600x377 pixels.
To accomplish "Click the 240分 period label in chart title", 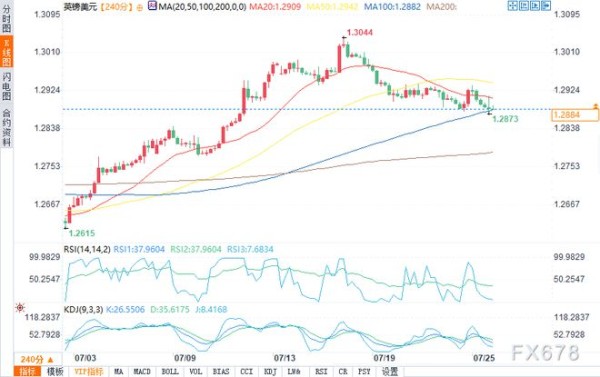I will click(x=116, y=7).
